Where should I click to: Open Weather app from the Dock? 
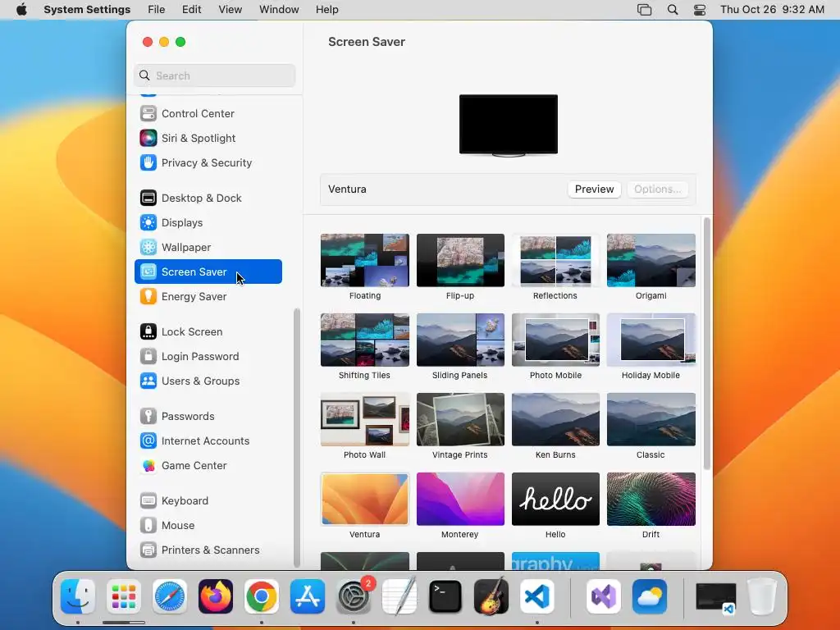(x=650, y=597)
